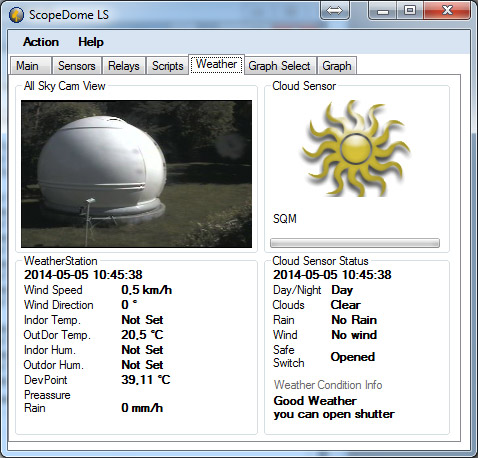Open the Help menu

91,42
